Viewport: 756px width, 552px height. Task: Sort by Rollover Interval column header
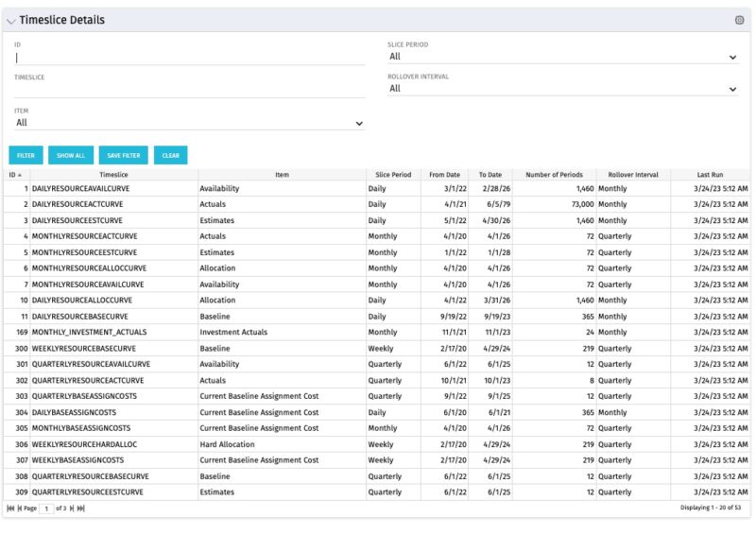click(633, 175)
